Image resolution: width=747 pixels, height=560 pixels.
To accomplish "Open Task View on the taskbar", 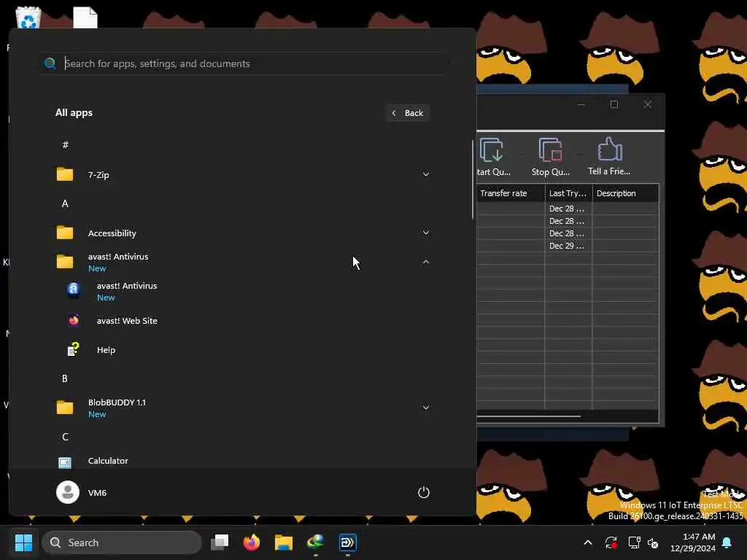I will coord(220,542).
